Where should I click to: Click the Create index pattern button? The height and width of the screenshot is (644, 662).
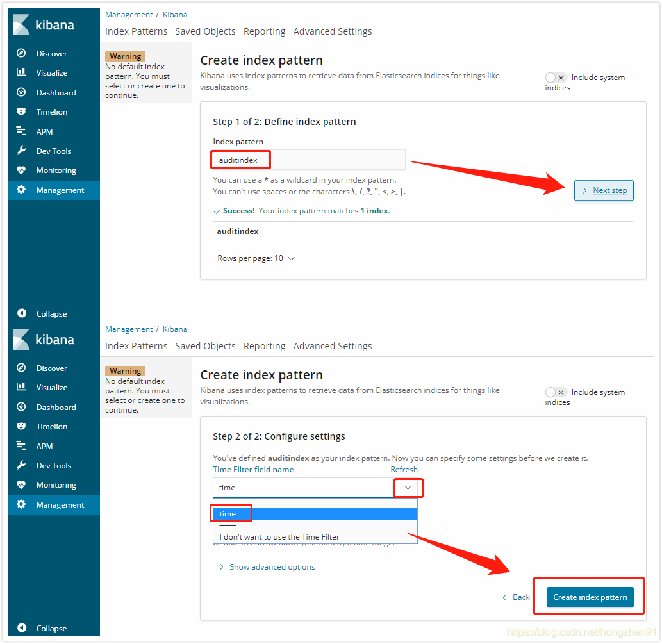pos(590,597)
